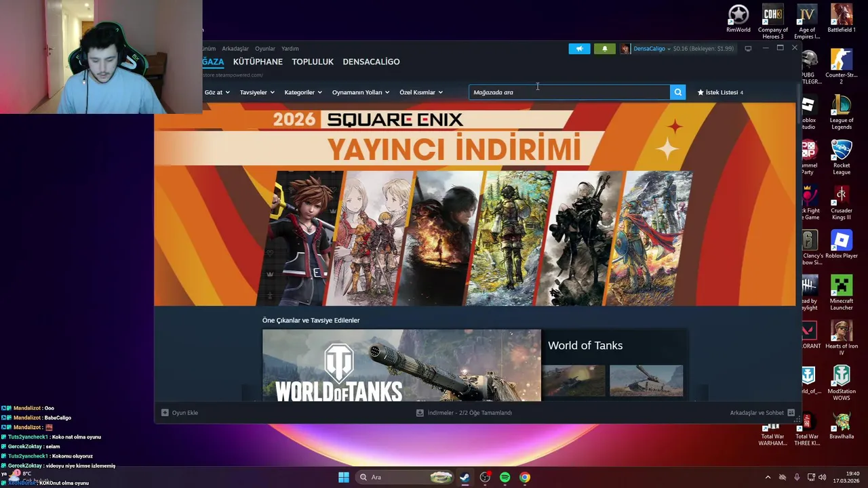
Task: Open Company of Heroes 3 shortcut
Action: (773, 22)
